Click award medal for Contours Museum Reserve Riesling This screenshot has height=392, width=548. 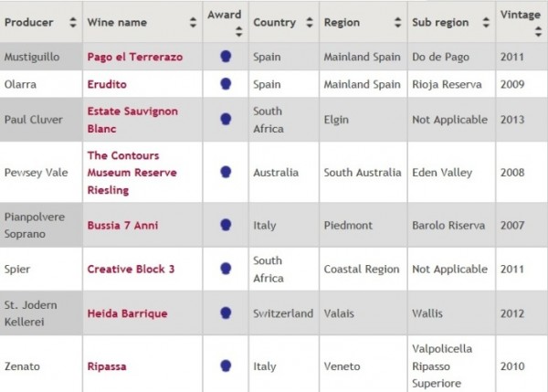tap(226, 172)
